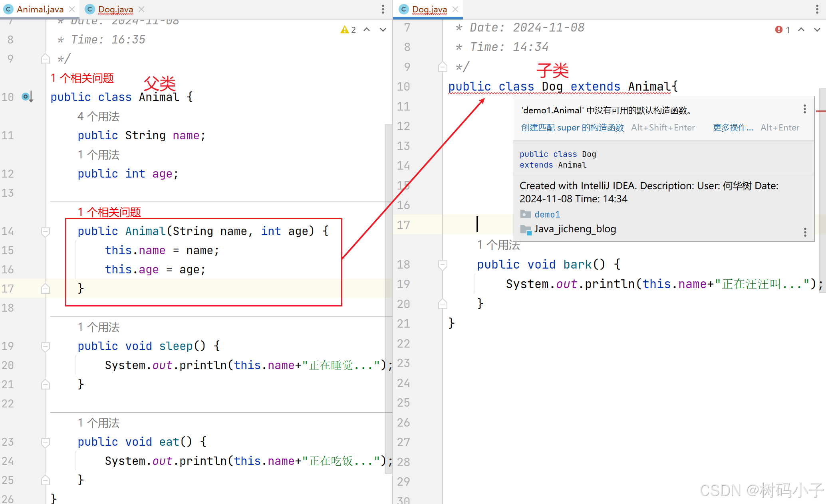Jump to next error in right Dog.java editor
The width and height of the screenshot is (826, 504).
pyautogui.click(x=817, y=30)
